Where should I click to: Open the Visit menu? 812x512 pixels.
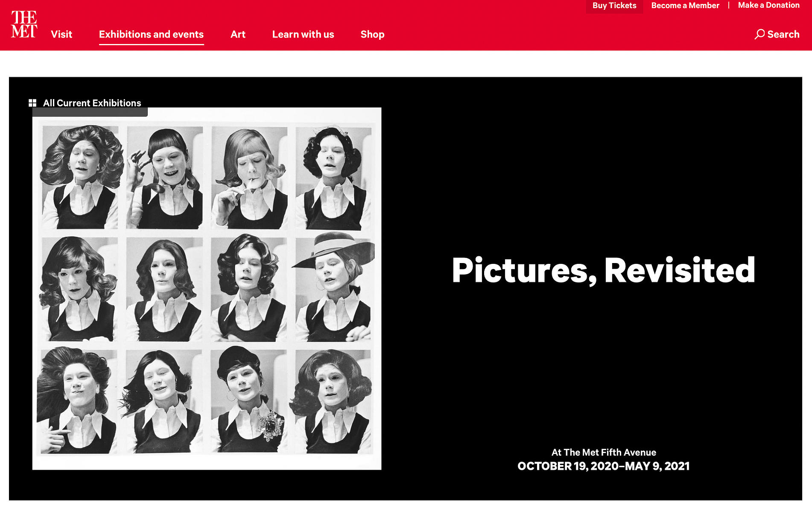click(x=61, y=34)
